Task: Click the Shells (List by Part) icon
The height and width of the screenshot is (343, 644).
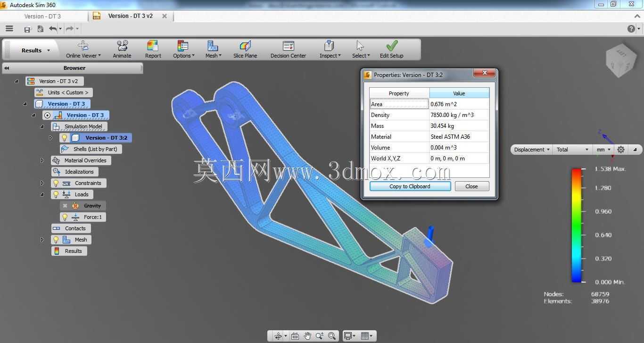Action: point(65,149)
